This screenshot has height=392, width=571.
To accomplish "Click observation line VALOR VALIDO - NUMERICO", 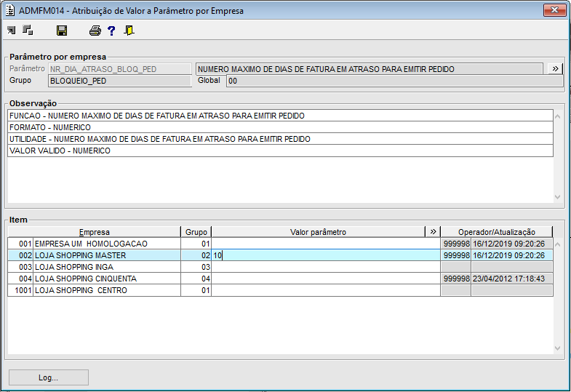I will point(280,151).
